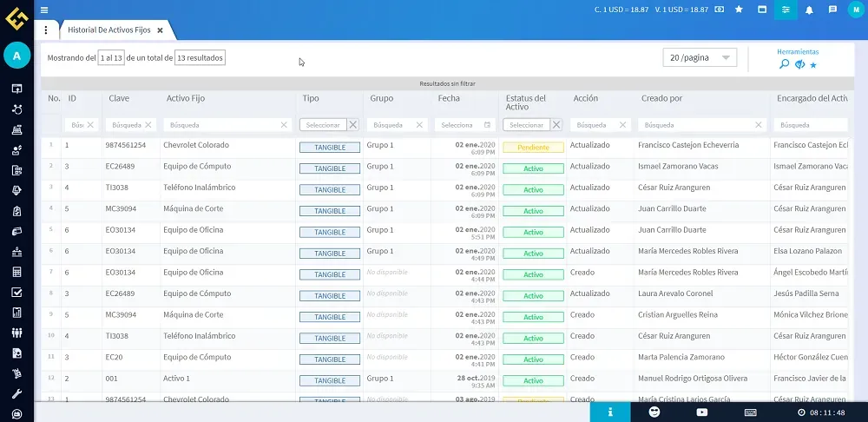The width and height of the screenshot is (868, 422).
Task: Click the blue info button in bottom bar
Action: (610, 412)
